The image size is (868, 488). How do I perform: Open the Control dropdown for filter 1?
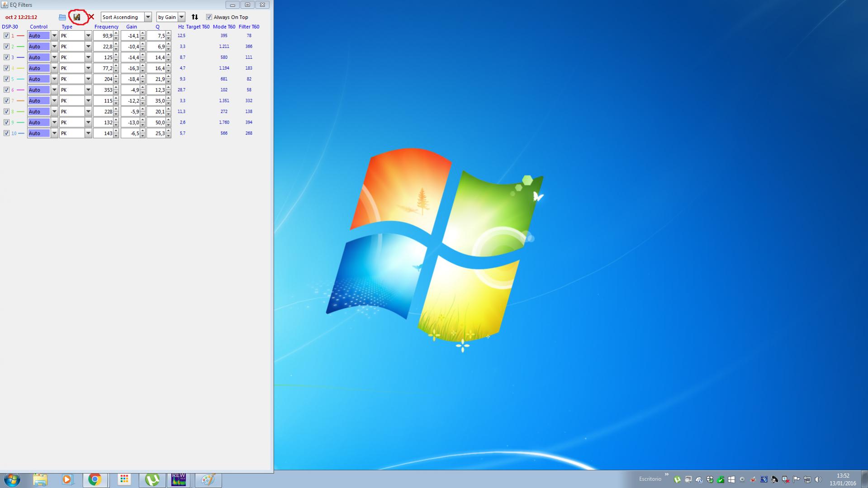pos(43,36)
